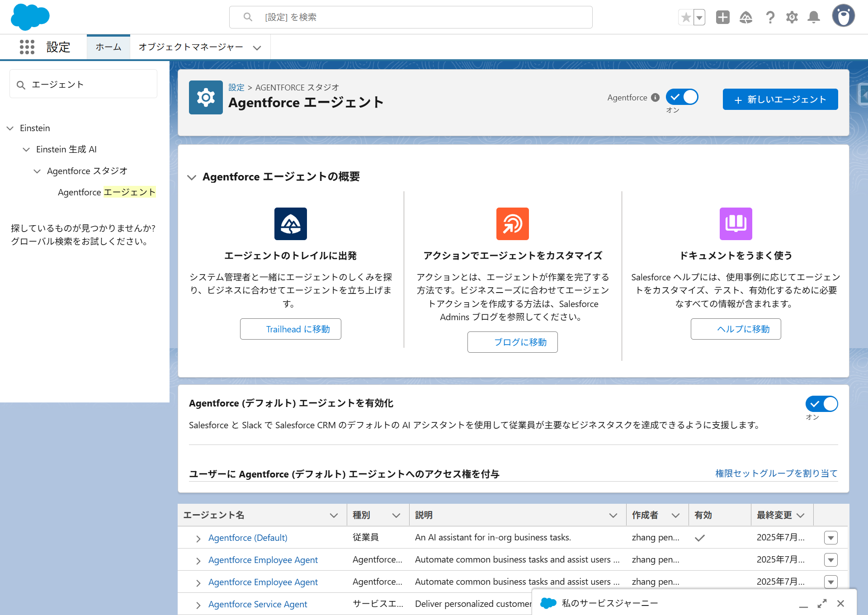Viewport: 868px width, 615px height.
Task: Click the orange actions card icon
Action: [513, 224]
